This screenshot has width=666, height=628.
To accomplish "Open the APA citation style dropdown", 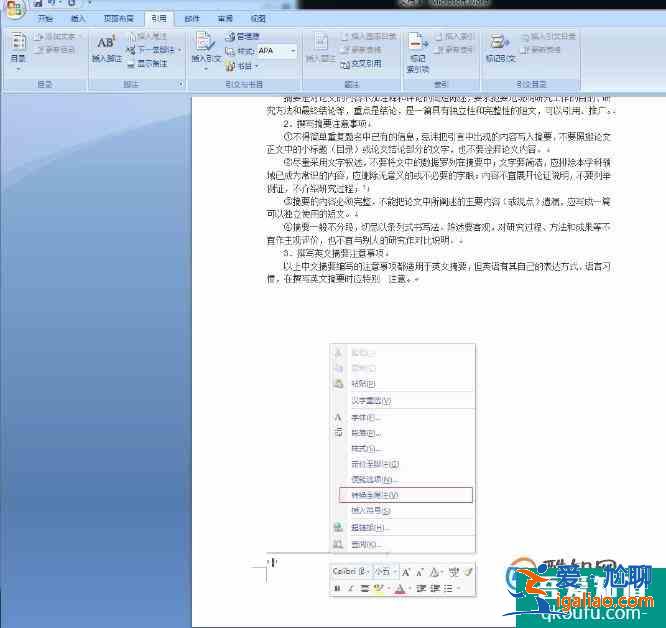I will point(293,50).
